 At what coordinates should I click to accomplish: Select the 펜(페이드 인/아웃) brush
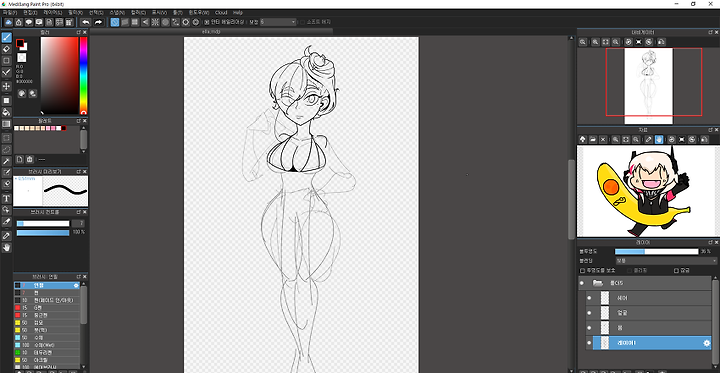(47, 300)
